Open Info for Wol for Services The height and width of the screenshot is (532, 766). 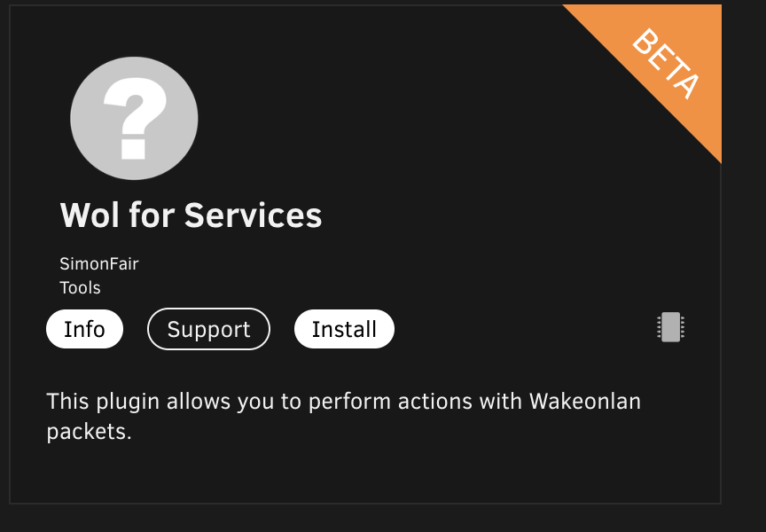point(84,329)
